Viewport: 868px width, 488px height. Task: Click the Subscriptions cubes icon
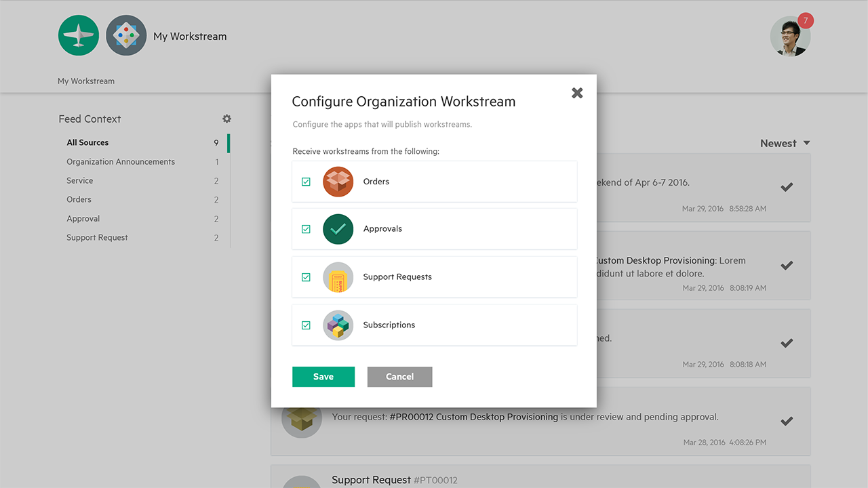pos(338,325)
